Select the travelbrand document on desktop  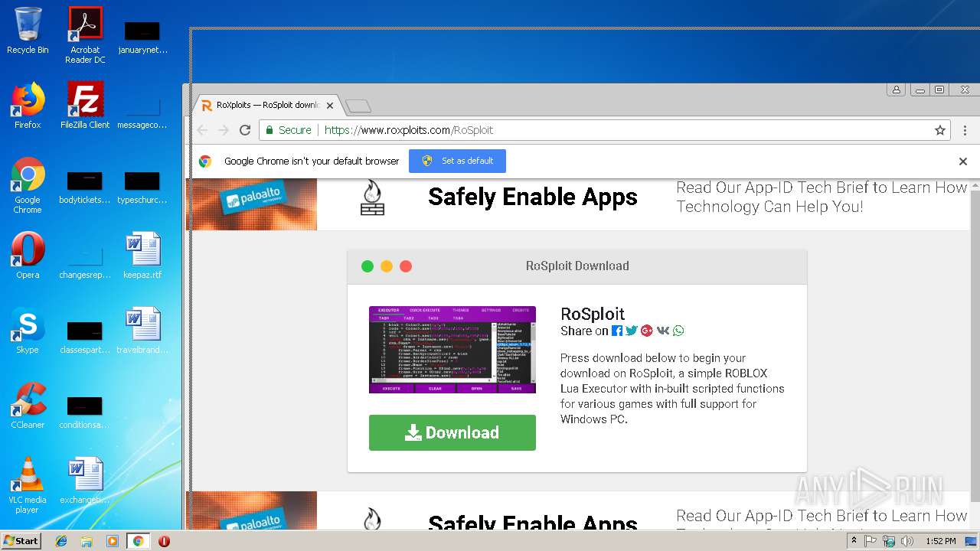point(142,331)
